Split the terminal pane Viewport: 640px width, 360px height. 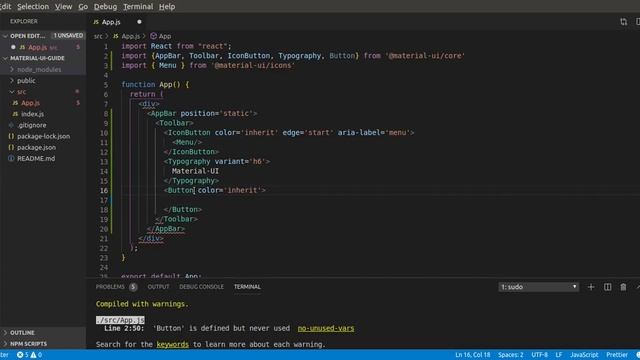(607, 287)
